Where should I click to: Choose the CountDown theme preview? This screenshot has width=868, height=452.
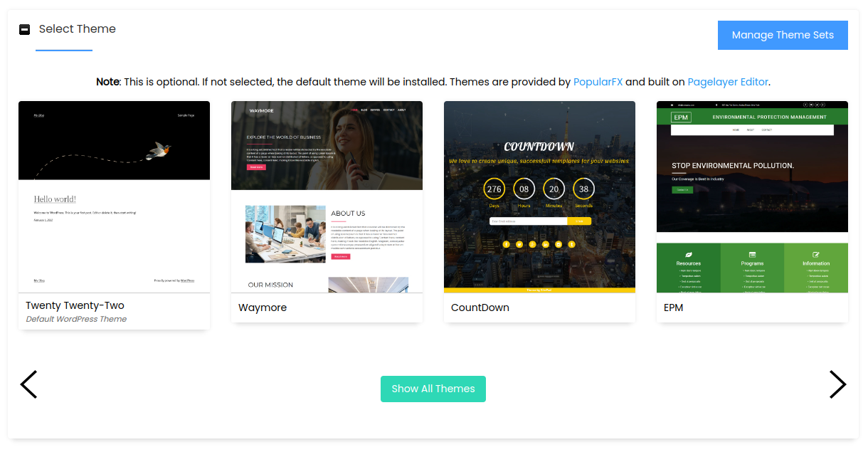pyautogui.click(x=539, y=197)
